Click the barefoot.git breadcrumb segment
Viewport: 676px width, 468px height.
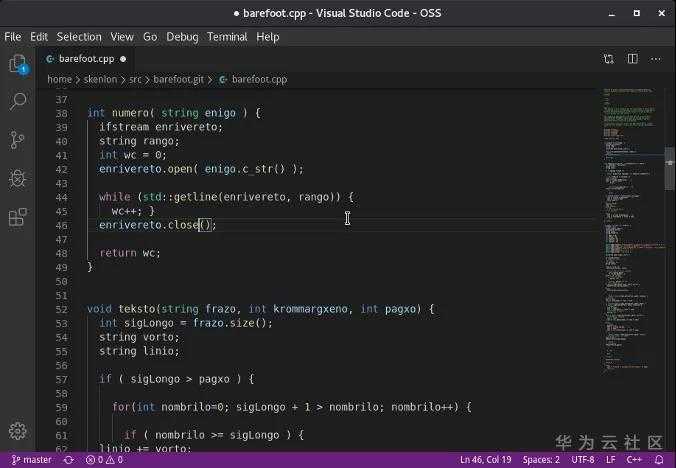point(178,79)
